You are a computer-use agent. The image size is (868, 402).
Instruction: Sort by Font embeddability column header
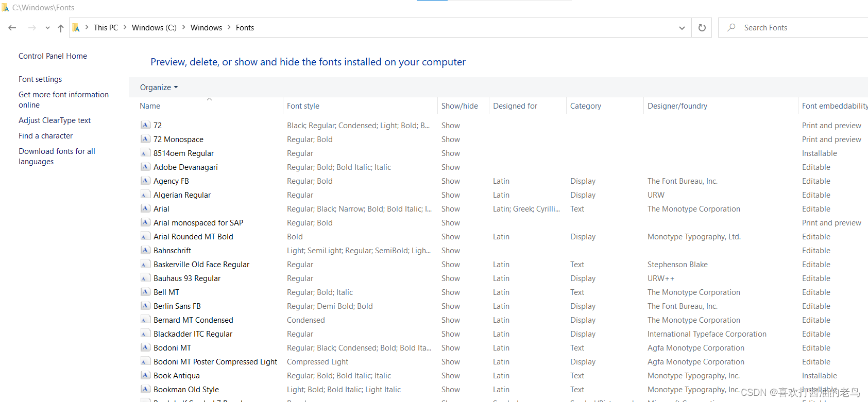click(835, 106)
